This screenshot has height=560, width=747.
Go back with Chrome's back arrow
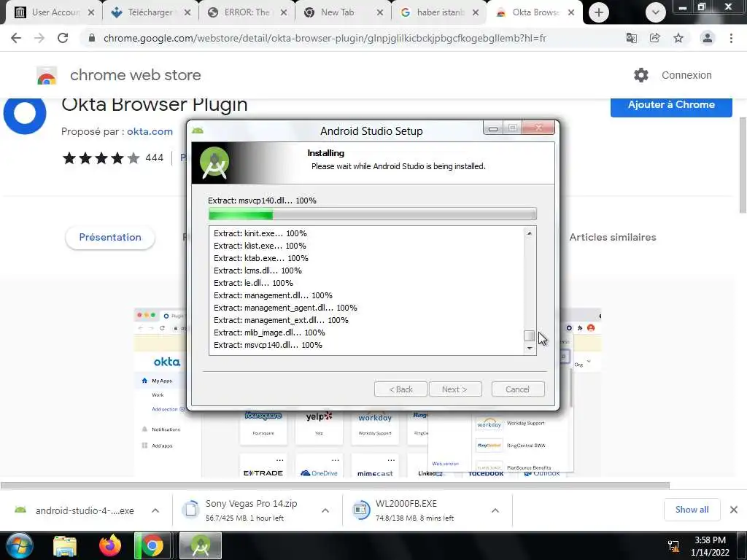16,38
